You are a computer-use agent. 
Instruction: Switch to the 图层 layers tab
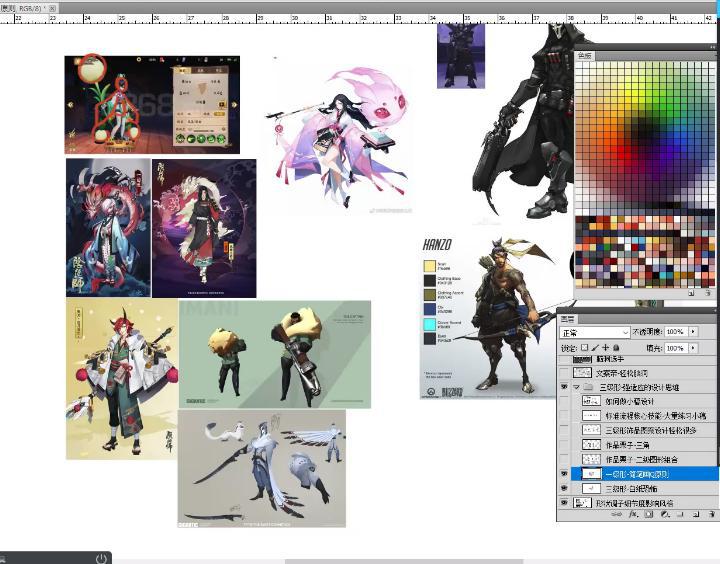pyautogui.click(x=567, y=319)
